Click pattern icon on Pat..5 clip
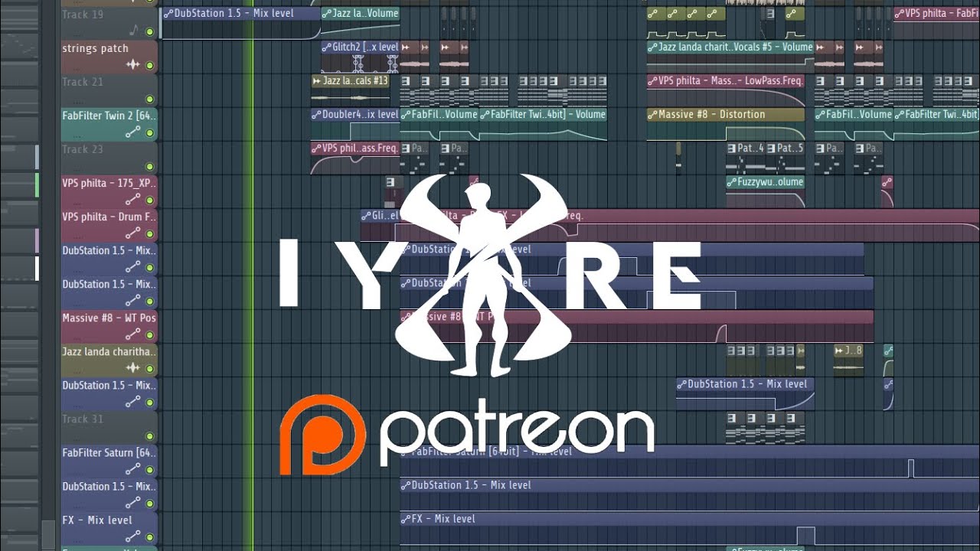980x551 pixels. click(772, 148)
